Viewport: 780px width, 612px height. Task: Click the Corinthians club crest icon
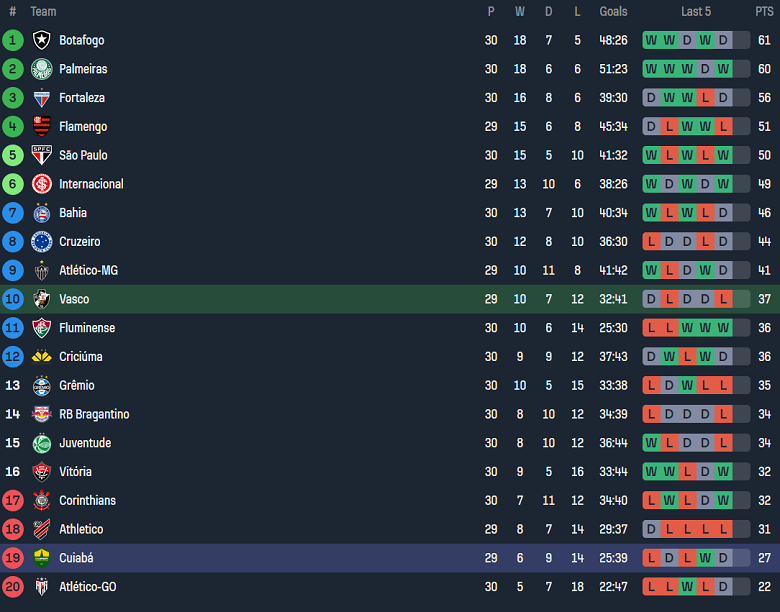coord(41,500)
